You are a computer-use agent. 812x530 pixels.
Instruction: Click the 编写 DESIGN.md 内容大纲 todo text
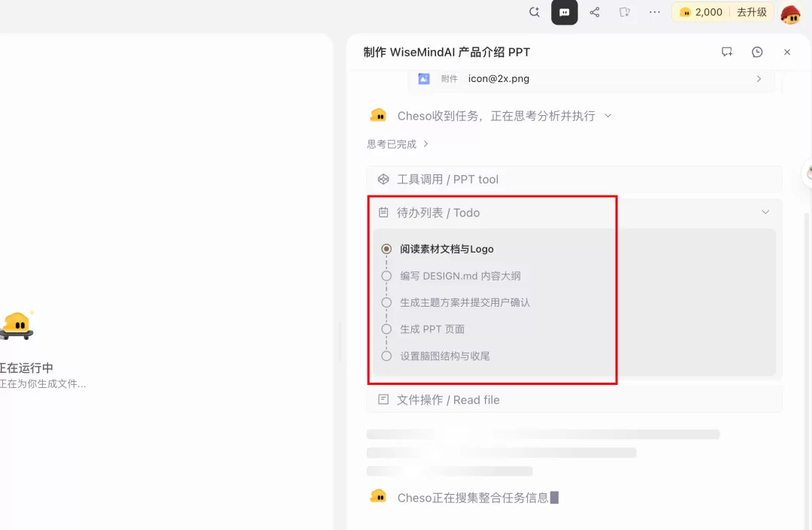(x=460, y=276)
